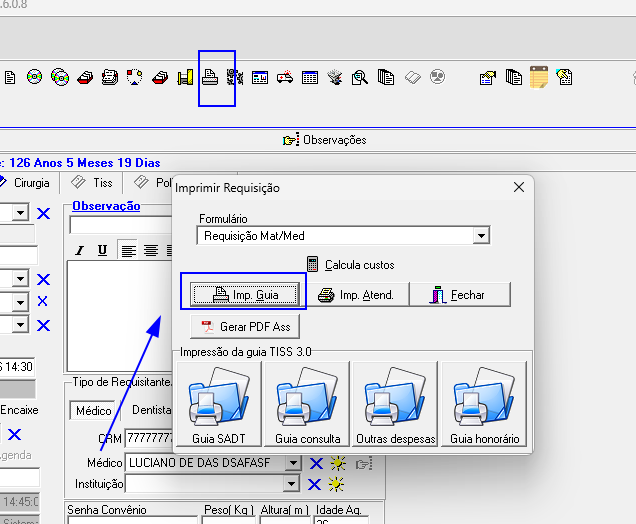The width and height of the screenshot is (636, 524).
Task: Click the blank document toolbar icon
Action: tap(10, 77)
